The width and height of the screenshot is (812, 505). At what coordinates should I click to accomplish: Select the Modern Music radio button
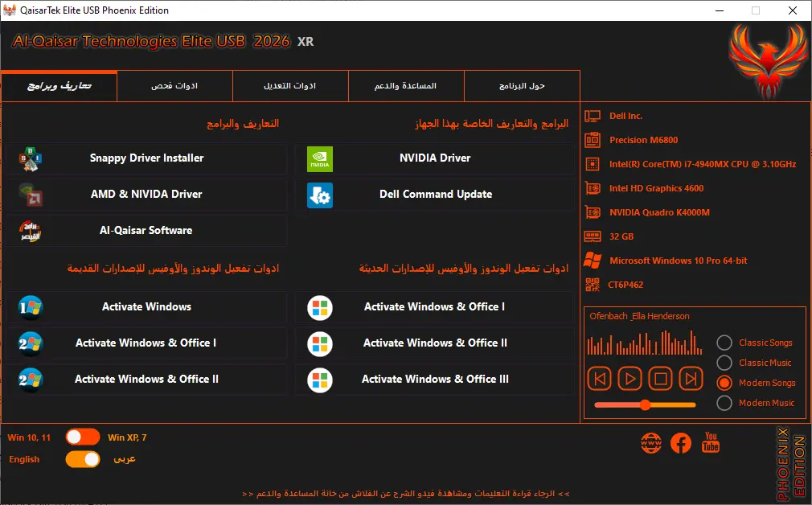pos(724,403)
